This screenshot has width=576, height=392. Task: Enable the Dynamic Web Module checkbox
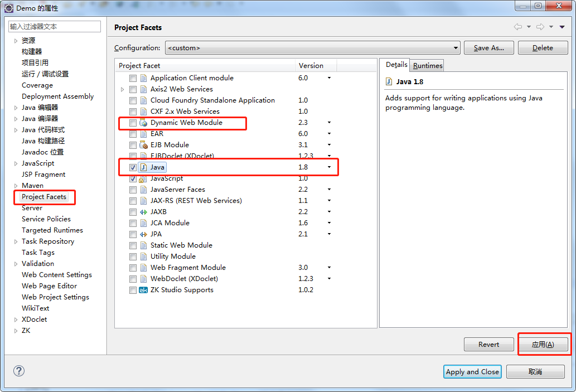click(133, 123)
